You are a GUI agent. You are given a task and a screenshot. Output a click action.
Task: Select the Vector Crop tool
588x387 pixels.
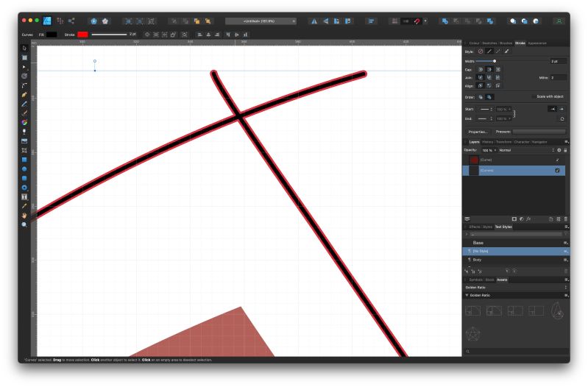tap(24, 150)
